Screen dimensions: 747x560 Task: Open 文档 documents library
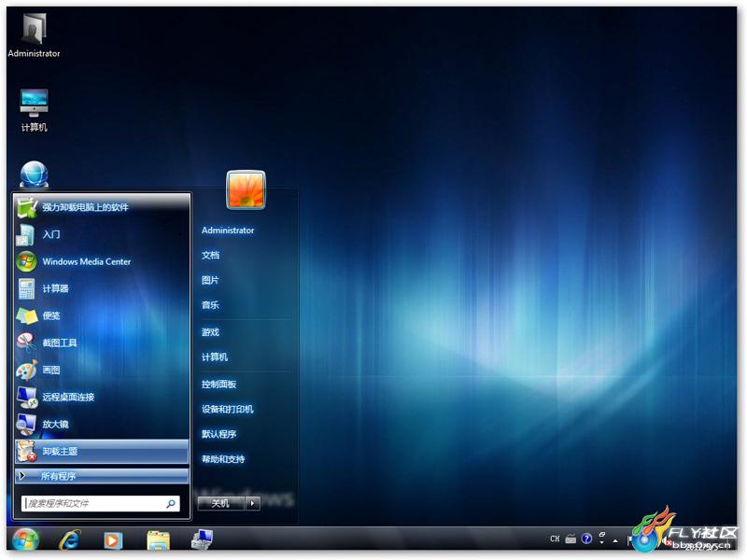pyautogui.click(x=210, y=255)
